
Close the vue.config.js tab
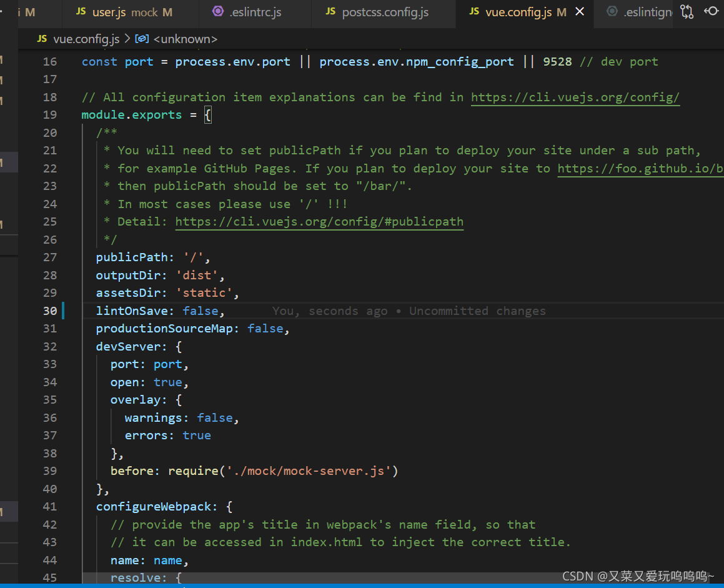point(580,11)
